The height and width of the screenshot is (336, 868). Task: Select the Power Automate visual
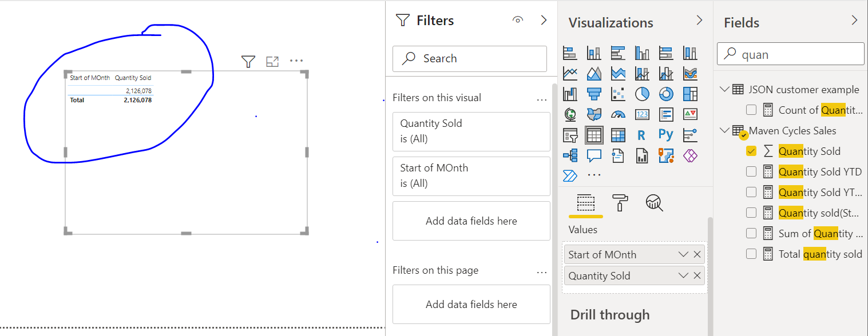[x=570, y=175]
